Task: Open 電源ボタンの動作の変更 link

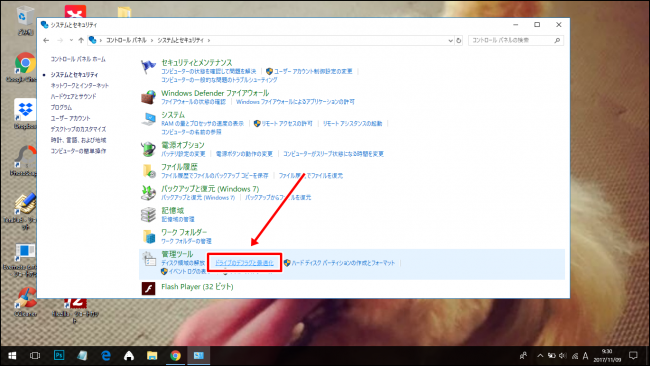Action: pyautogui.click(x=244, y=154)
